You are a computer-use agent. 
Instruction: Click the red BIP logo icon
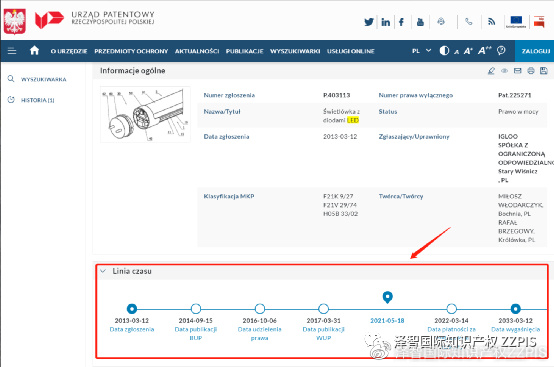(539, 22)
